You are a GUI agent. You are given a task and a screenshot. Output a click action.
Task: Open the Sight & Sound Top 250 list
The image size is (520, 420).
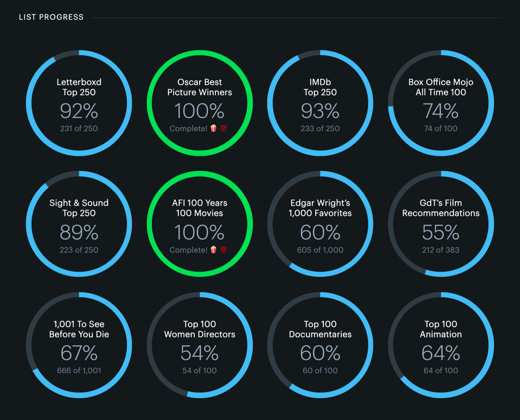pyautogui.click(x=79, y=208)
